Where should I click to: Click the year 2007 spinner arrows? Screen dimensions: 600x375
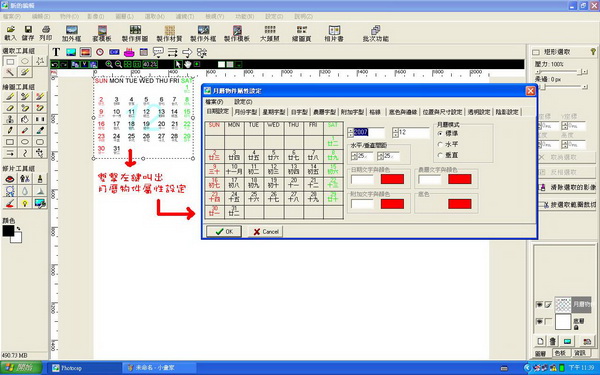[x=351, y=133]
